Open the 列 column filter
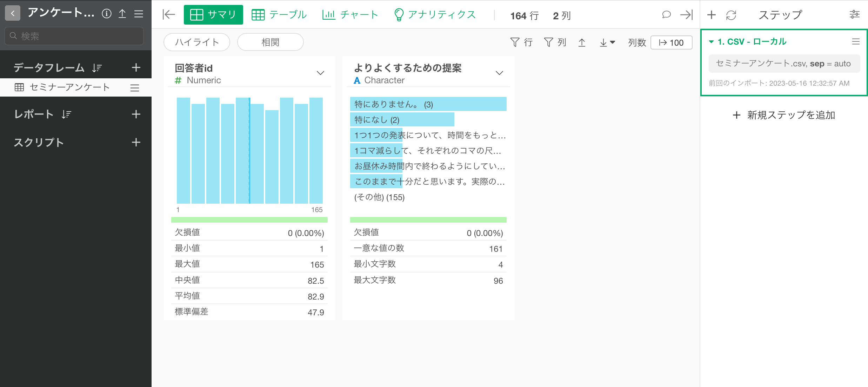Screen dimensions: 868x387 pos(555,42)
